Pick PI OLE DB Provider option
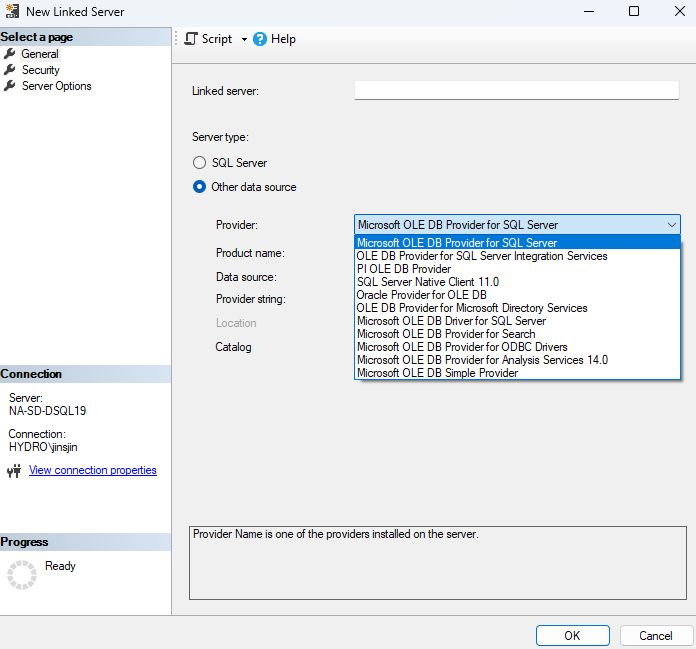The width and height of the screenshot is (696, 649). point(517,269)
